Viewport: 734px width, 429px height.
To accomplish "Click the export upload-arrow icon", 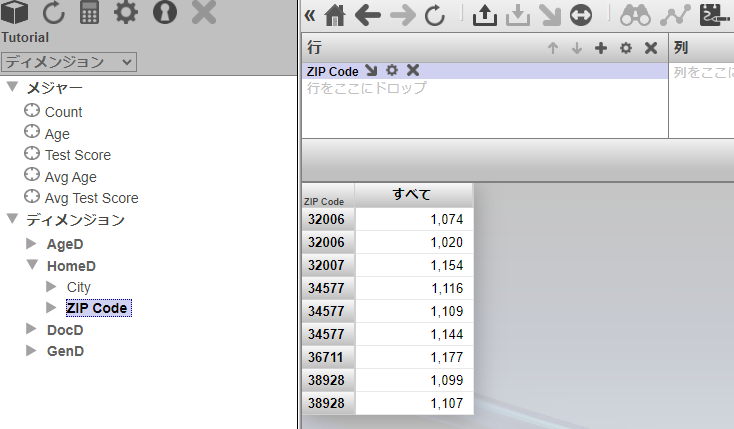I will (484, 15).
